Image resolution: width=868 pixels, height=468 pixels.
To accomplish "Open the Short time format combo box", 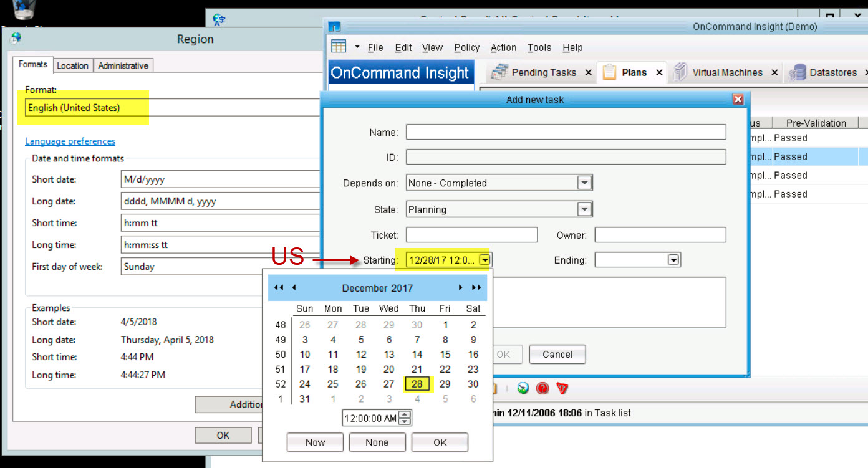I will 221,223.
